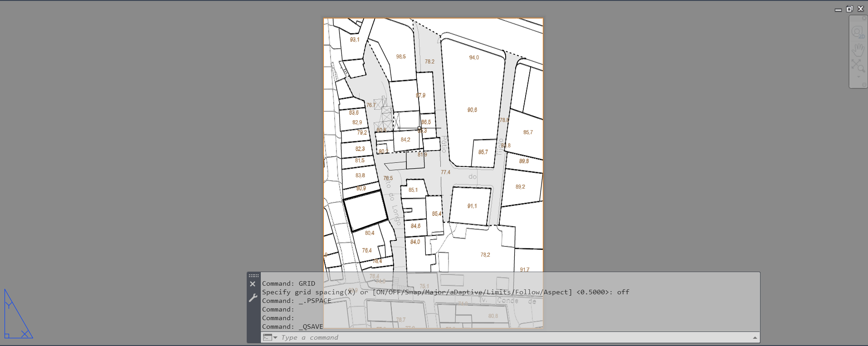
Task: Click the 'Command: GRID' history line
Action: click(x=288, y=283)
